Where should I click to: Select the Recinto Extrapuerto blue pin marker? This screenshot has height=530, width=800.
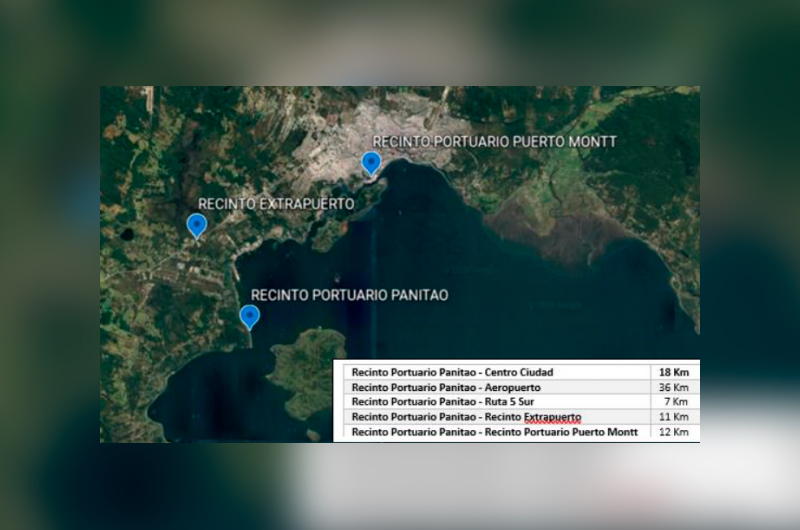click(197, 225)
